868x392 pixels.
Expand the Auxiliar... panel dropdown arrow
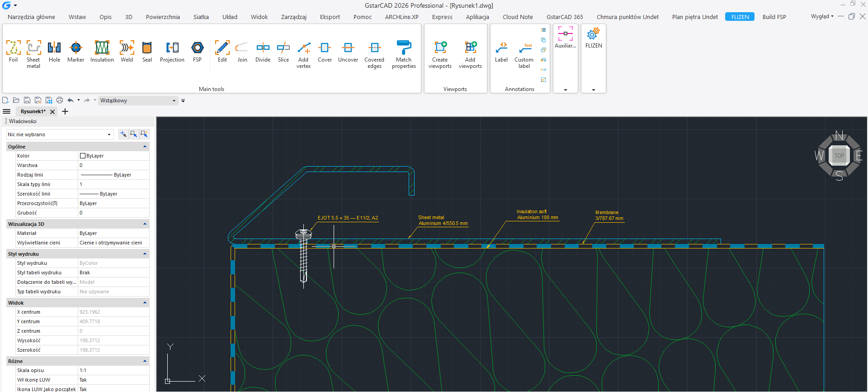coord(566,90)
